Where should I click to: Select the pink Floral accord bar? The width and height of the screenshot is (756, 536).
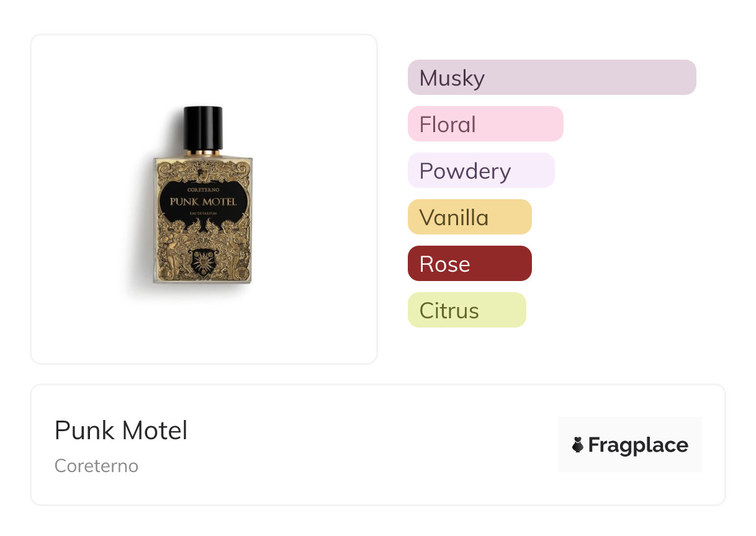[485, 124]
